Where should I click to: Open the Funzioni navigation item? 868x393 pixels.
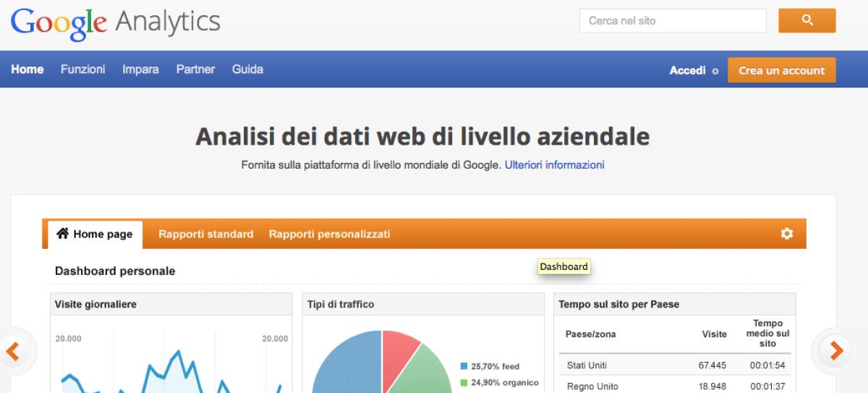pos(82,69)
